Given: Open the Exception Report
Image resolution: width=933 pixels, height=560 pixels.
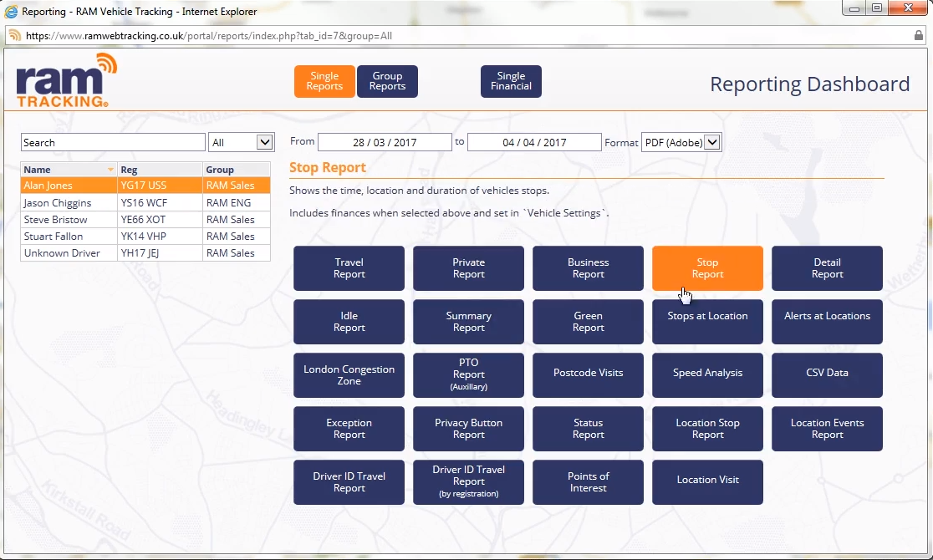Looking at the screenshot, I should (x=349, y=429).
